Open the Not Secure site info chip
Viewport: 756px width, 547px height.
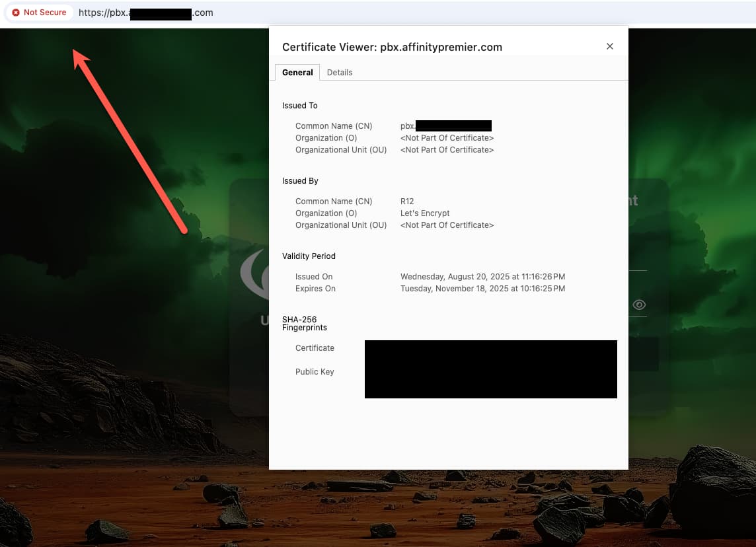pos(39,13)
